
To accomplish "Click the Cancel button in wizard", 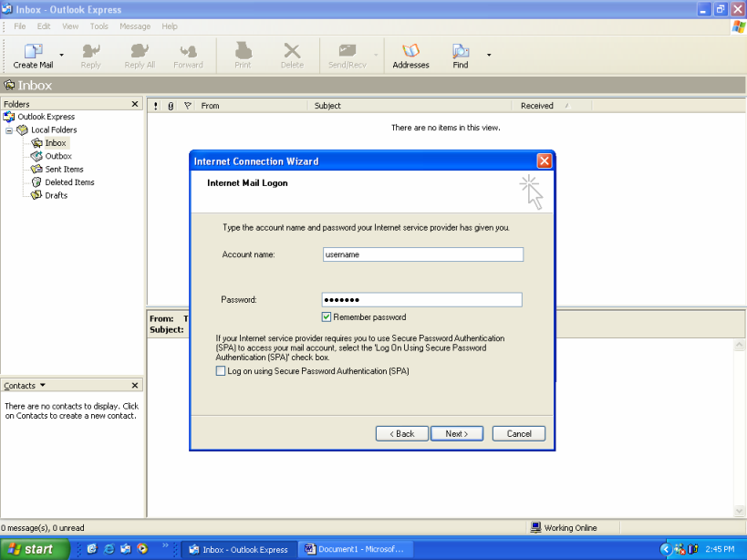I will click(x=519, y=434).
